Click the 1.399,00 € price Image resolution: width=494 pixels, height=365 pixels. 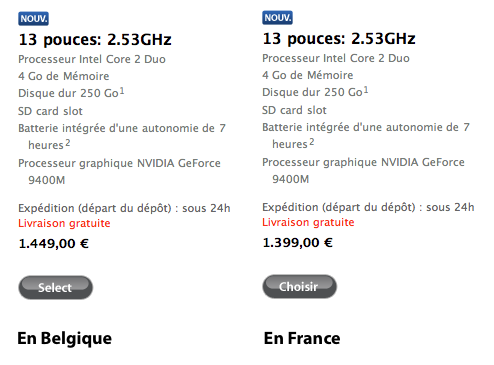(298, 242)
